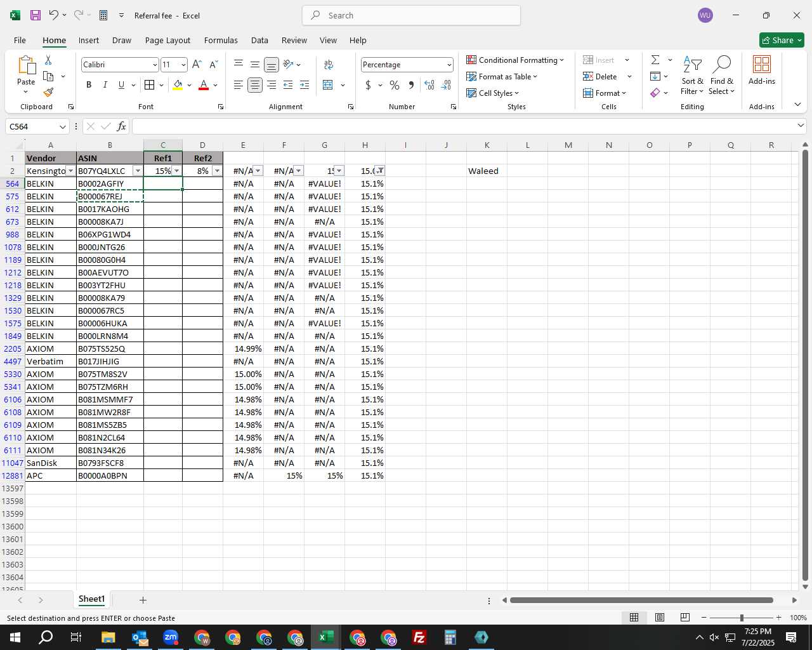
Task: Toggle Bottom Align vertical alignment
Action: pos(272,65)
